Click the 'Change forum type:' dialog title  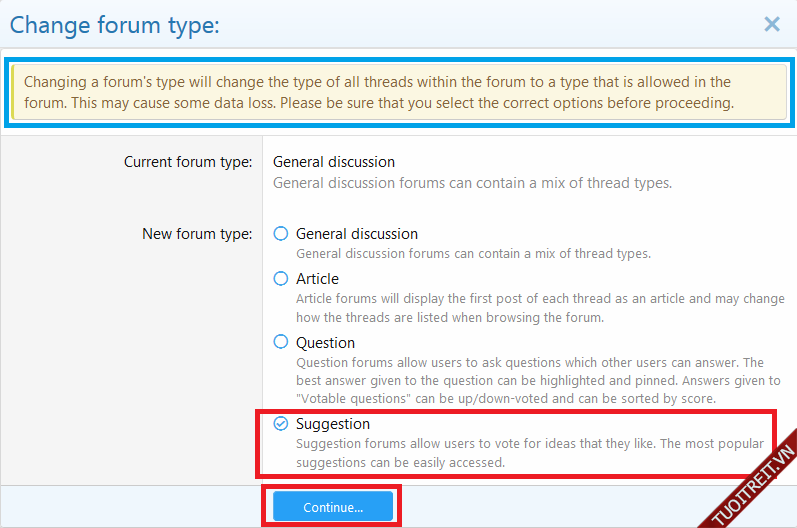tap(114, 25)
